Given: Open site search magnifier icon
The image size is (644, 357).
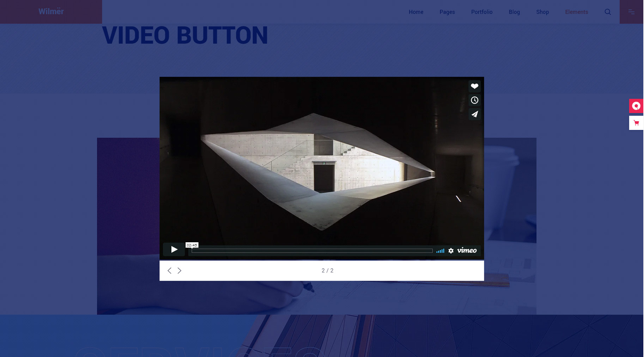Looking at the screenshot, I should (607, 12).
